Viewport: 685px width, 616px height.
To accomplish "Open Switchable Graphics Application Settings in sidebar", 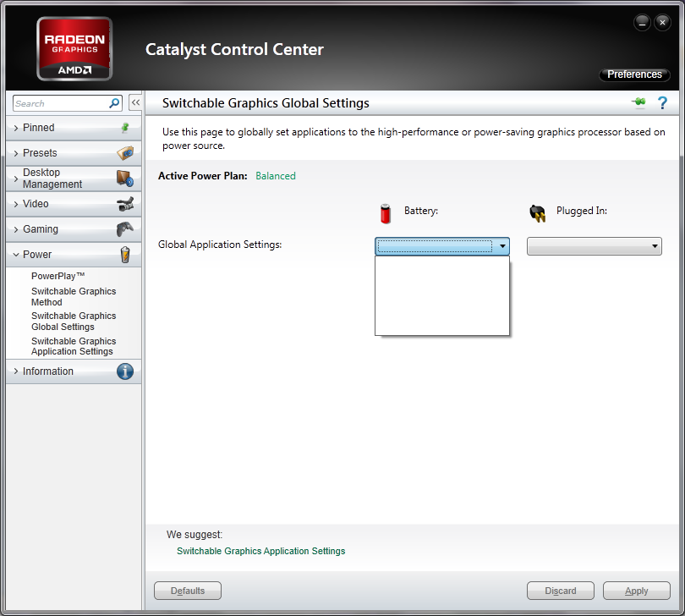I will coord(74,346).
